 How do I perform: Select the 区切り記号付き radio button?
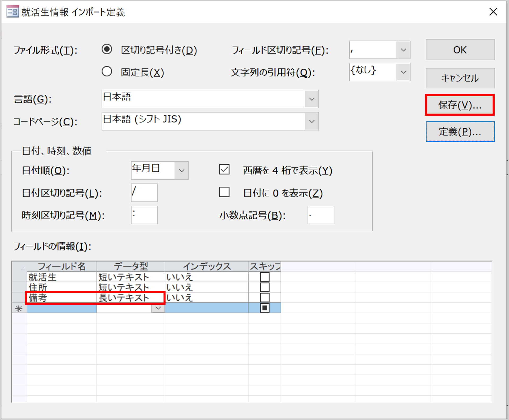[107, 49]
